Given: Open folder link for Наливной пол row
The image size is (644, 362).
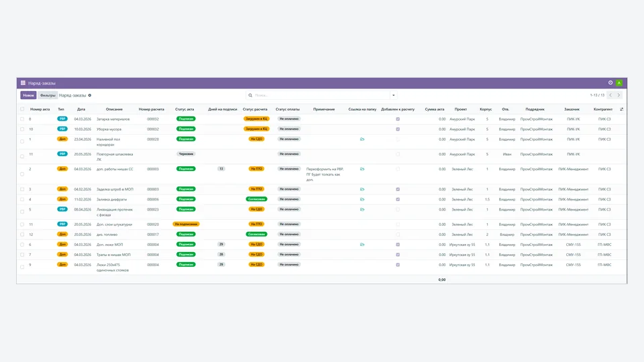Looking at the screenshot, I should click(x=362, y=139).
